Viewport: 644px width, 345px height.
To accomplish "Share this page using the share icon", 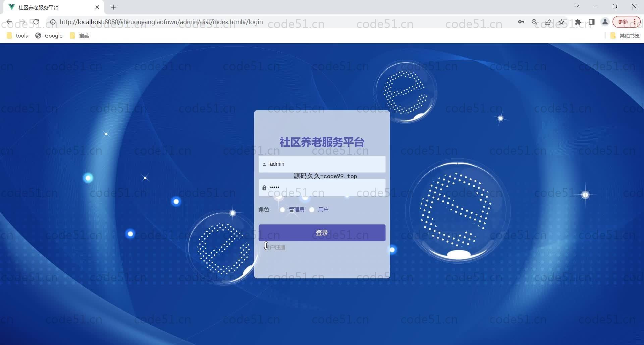I will [x=548, y=22].
